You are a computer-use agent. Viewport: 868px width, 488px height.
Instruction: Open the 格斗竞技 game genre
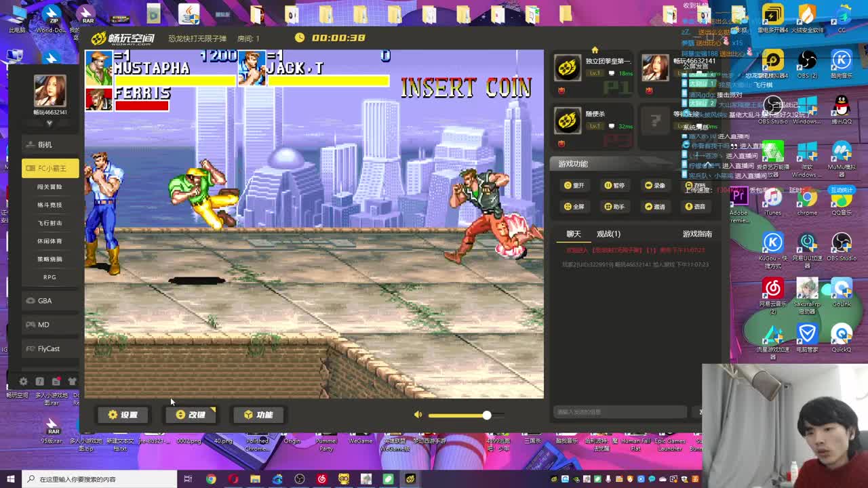(x=50, y=205)
